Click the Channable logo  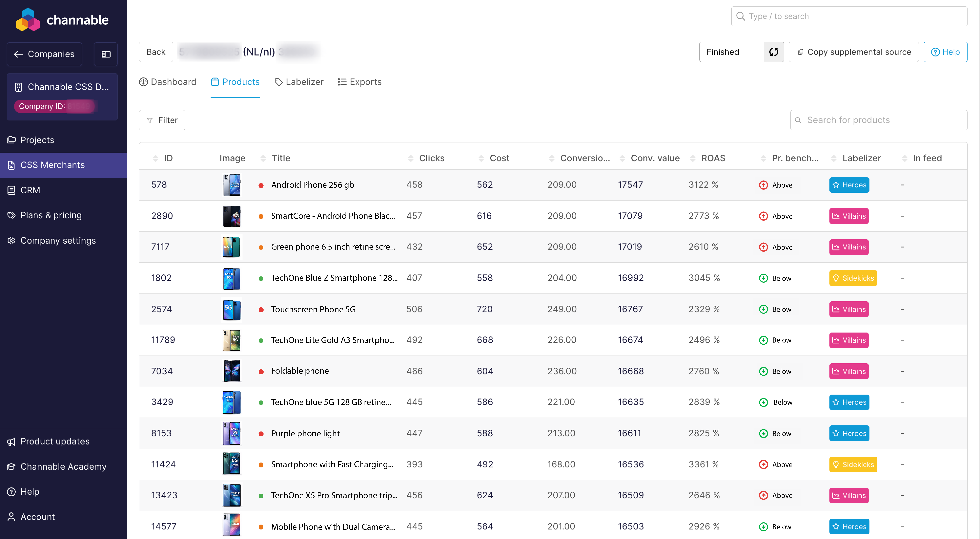(62, 20)
